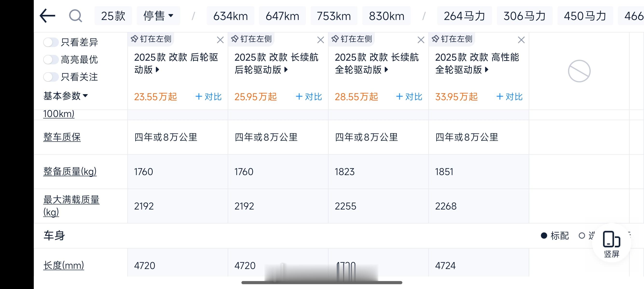Select the 647km range filter
Screen dimensions: 644x289
pos(282,16)
